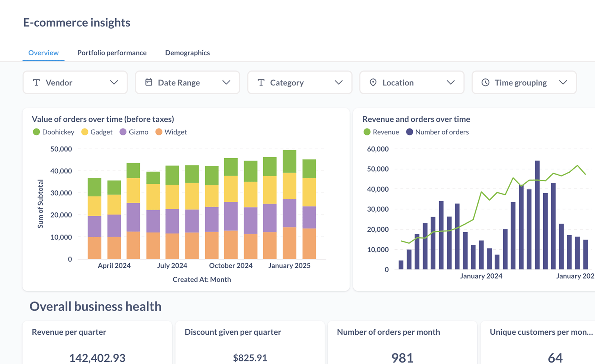
Task: Open the Value of orders over time title
Action: click(103, 119)
